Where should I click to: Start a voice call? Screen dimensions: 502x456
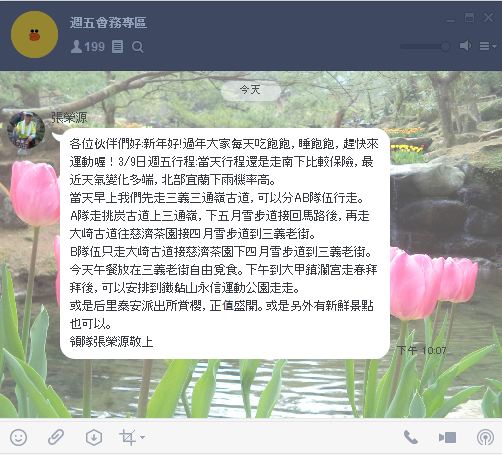pyautogui.click(x=410, y=437)
